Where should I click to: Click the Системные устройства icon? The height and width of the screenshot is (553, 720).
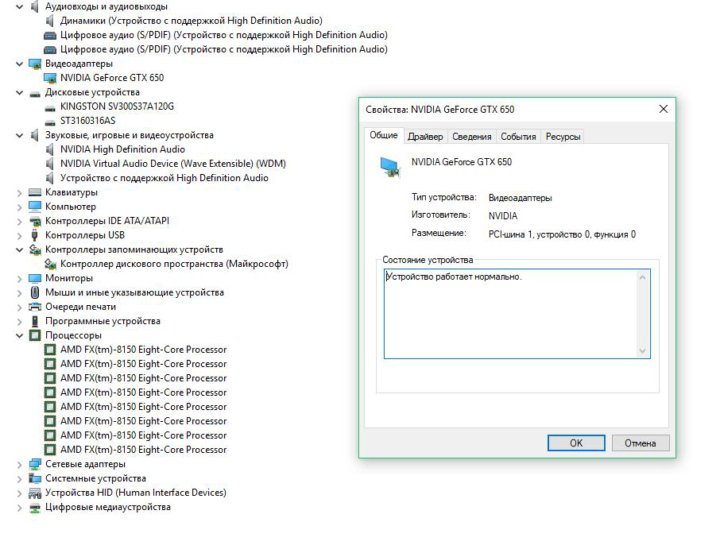tap(35, 479)
